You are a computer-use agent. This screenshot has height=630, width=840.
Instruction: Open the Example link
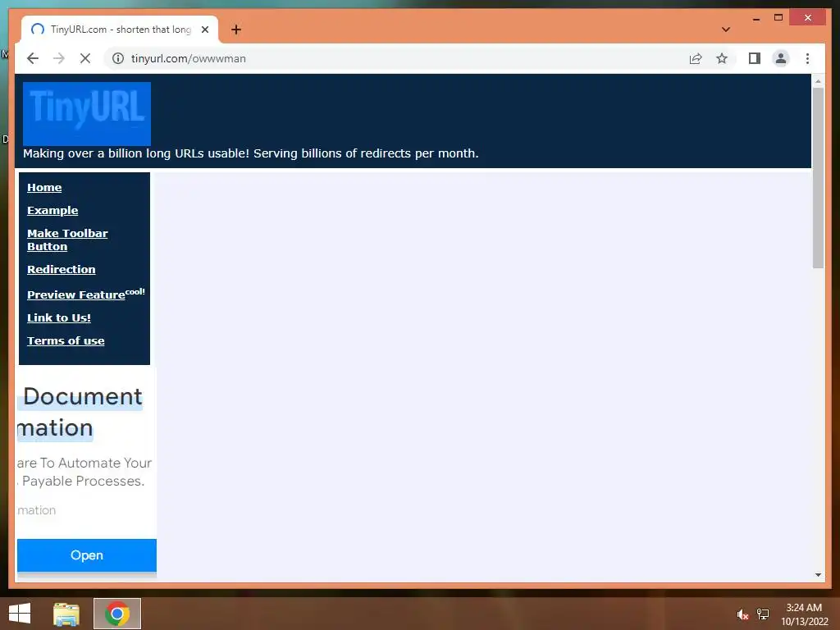click(52, 211)
